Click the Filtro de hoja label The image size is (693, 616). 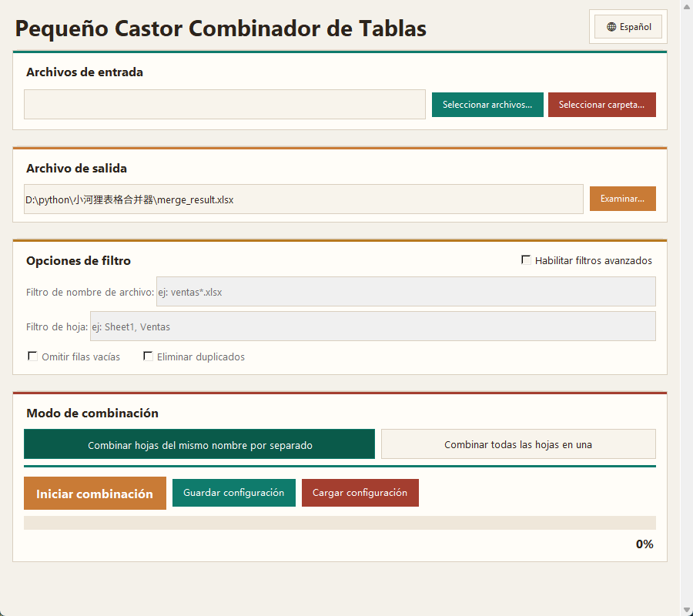(x=56, y=327)
